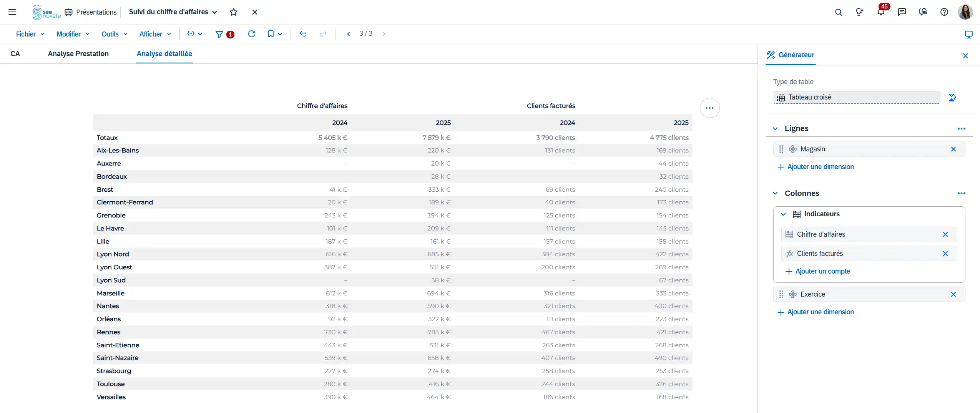
Task: Click the undo arrow in toolbar
Action: click(x=303, y=34)
